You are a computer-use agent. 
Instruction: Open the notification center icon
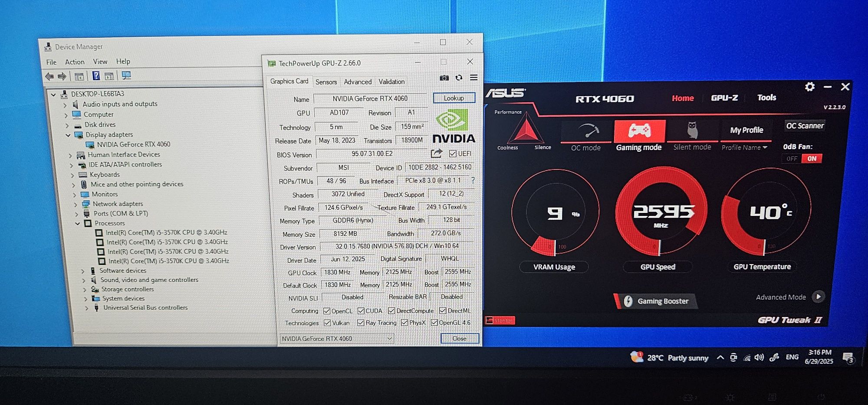(x=848, y=358)
